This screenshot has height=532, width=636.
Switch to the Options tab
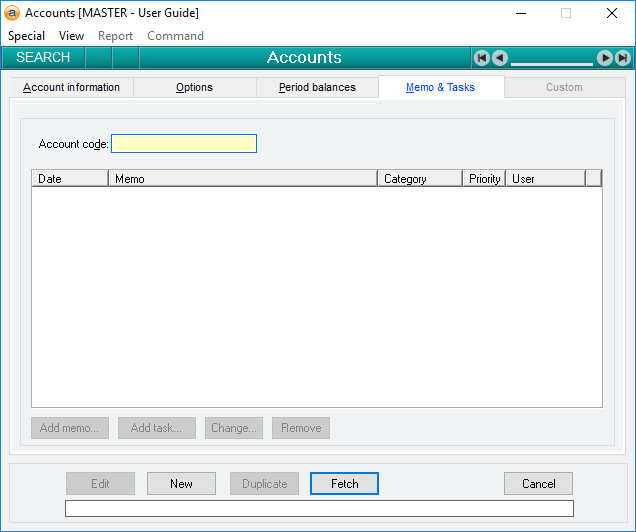pos(194,88)
